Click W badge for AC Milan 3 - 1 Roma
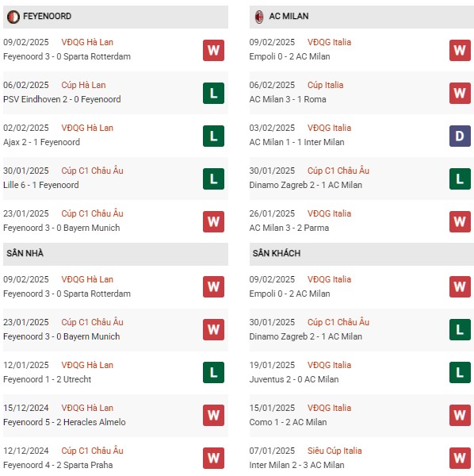This screenshot has width=474, height=476. (460, 93)
